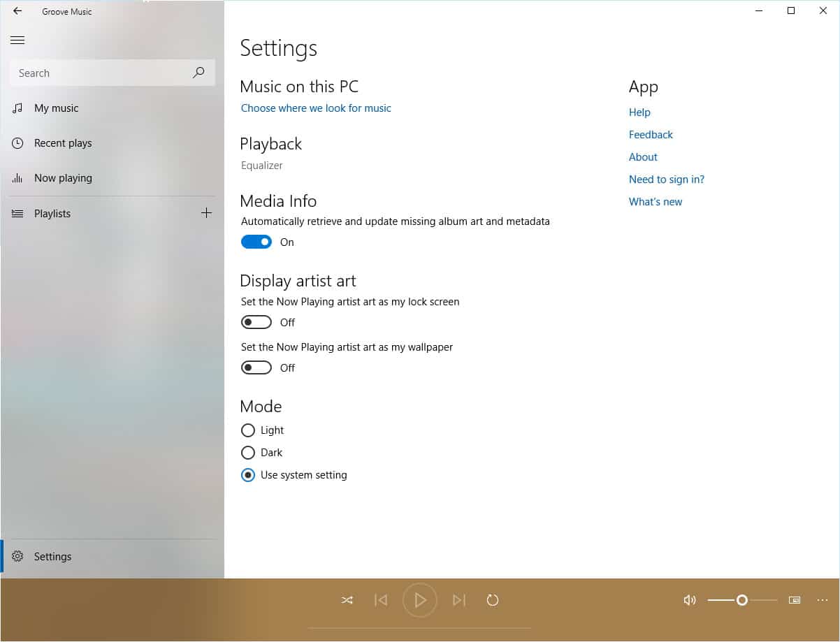Toggle repeat playback

click(493, 600)
